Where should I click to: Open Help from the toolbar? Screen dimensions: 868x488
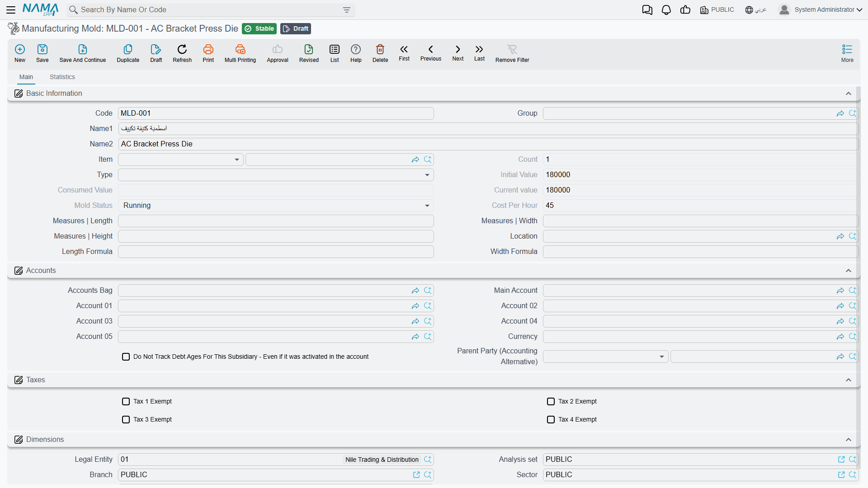[x=356, y=53]
